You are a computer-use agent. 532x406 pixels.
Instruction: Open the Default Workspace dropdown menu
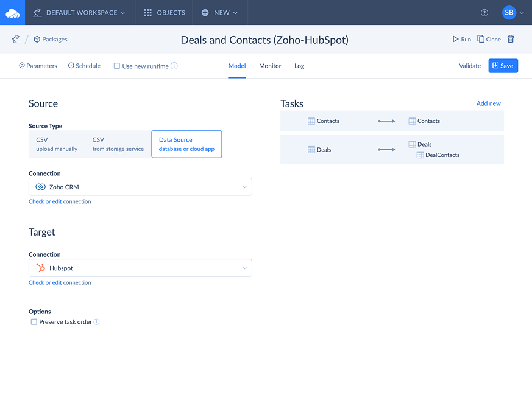coord(79,13)
